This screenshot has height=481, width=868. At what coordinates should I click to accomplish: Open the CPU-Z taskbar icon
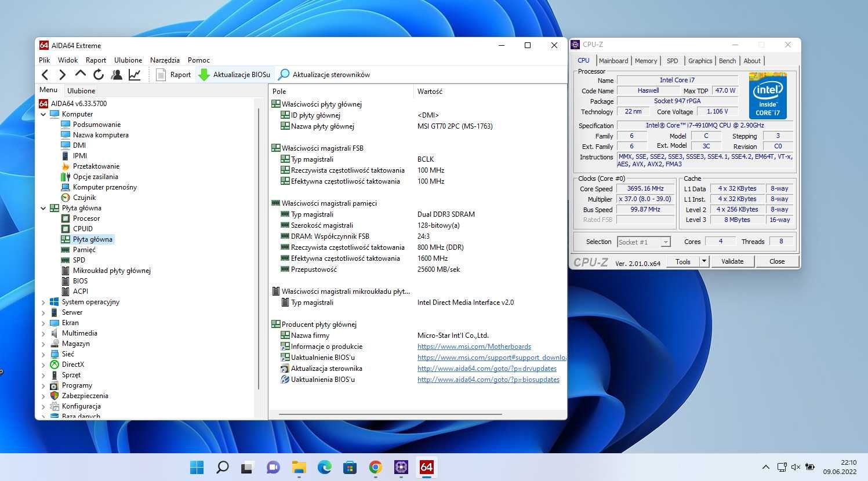coord(401,467)
